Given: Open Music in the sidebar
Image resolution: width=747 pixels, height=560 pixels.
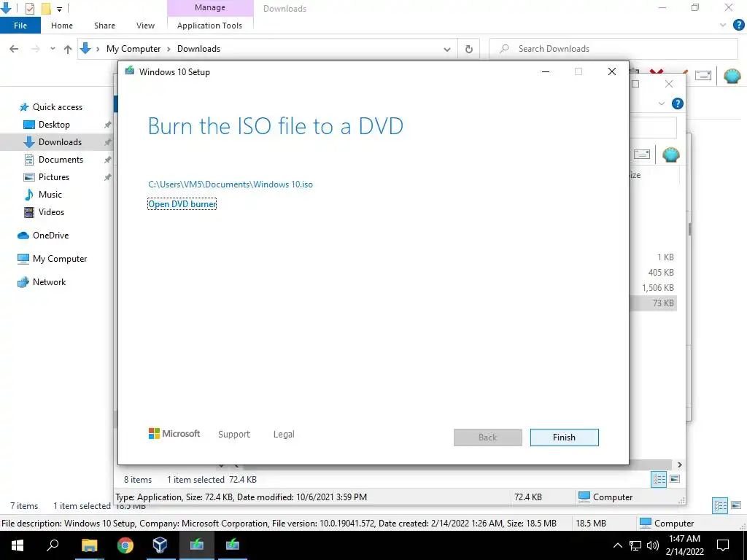Looking at the screenshot, I should point(50,194).
